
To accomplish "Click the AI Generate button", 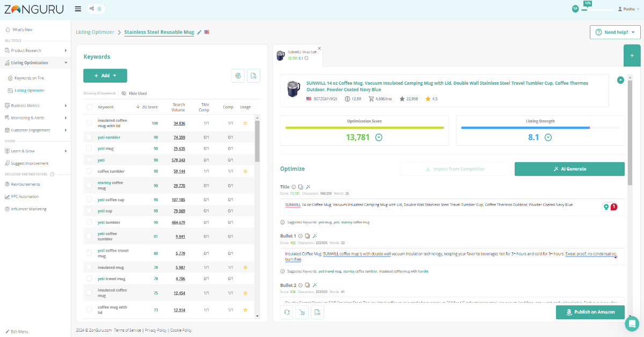I will click(x=569, y=169).
